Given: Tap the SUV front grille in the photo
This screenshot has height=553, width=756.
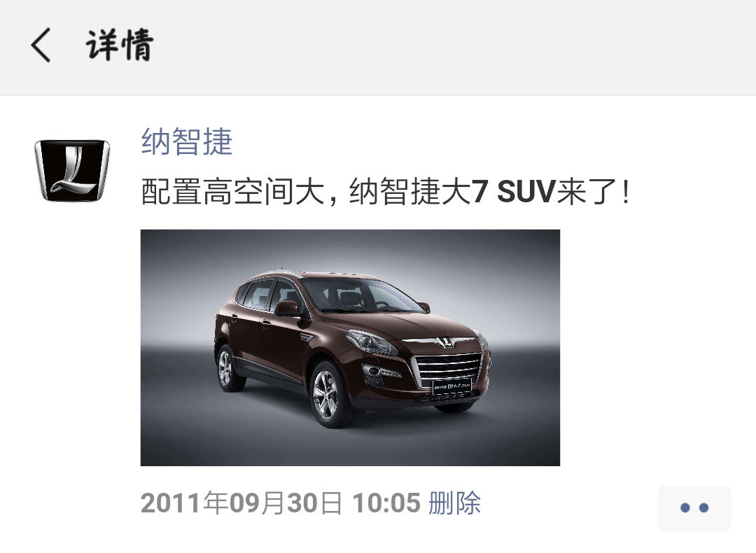Looking at the screenshot, I should [x=447, y=369].
